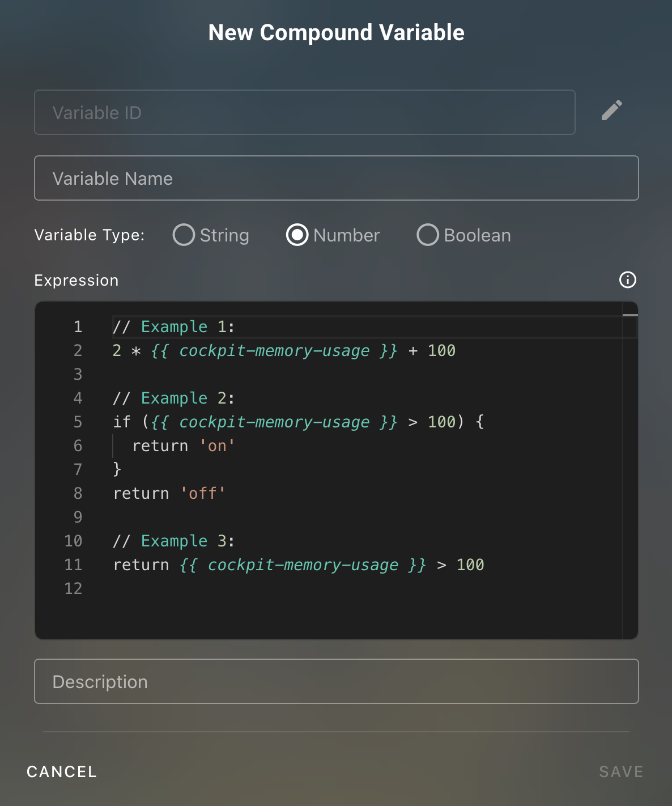The width and height of the screenshot is (672, 806).
Task: Click the editor scrollbar thumb
Action: click(630, 315)
